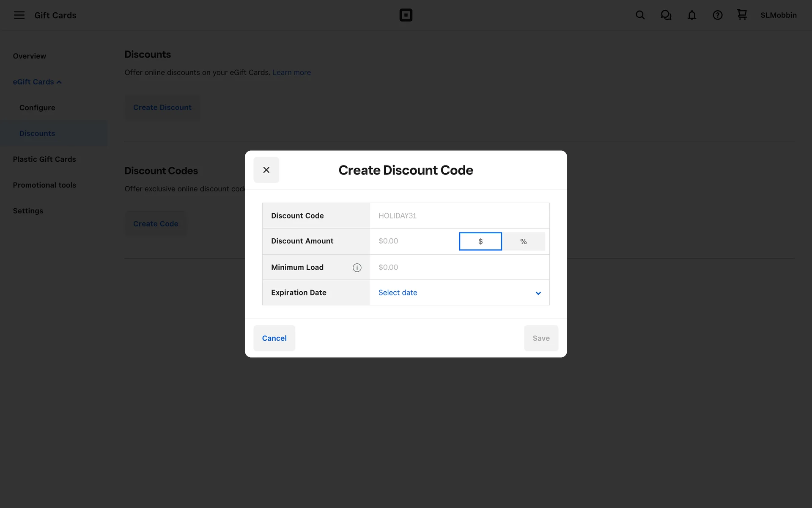Select the dollar amount toggle
The image size is (812, 508).
(x=480, y=241)
